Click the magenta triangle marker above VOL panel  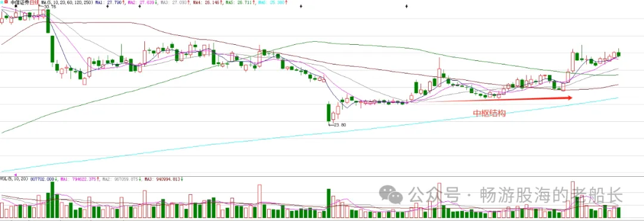click(16, 174)
